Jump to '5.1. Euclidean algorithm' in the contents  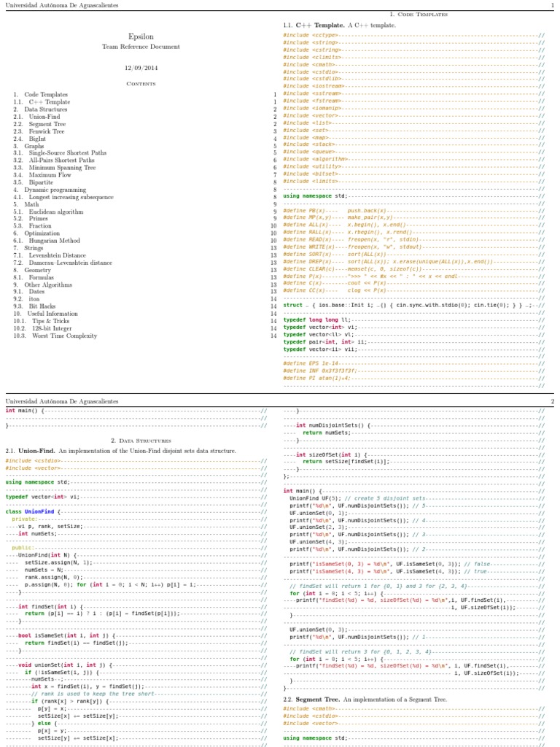[49, 212]
